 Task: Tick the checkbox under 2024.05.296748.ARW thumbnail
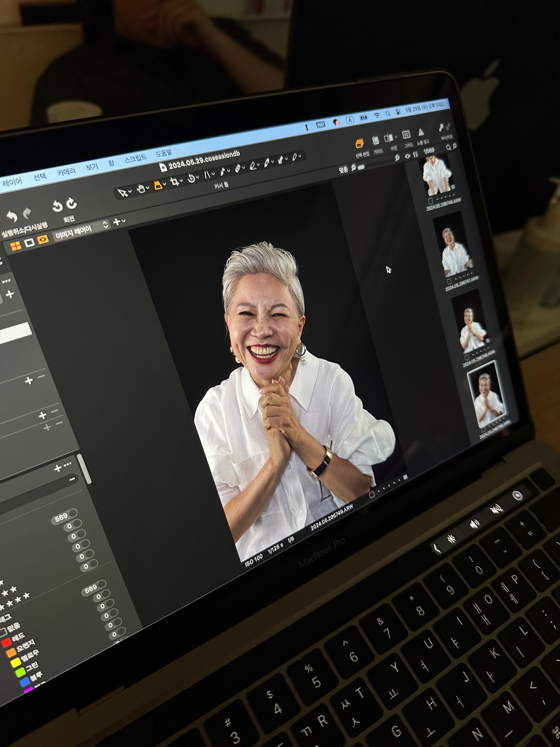(x=466, y=357)
